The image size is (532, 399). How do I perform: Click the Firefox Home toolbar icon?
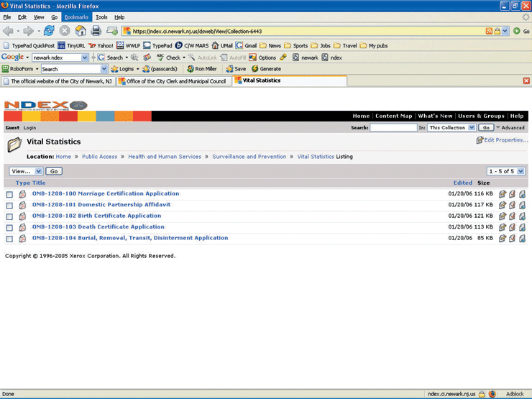click(81, 31)
